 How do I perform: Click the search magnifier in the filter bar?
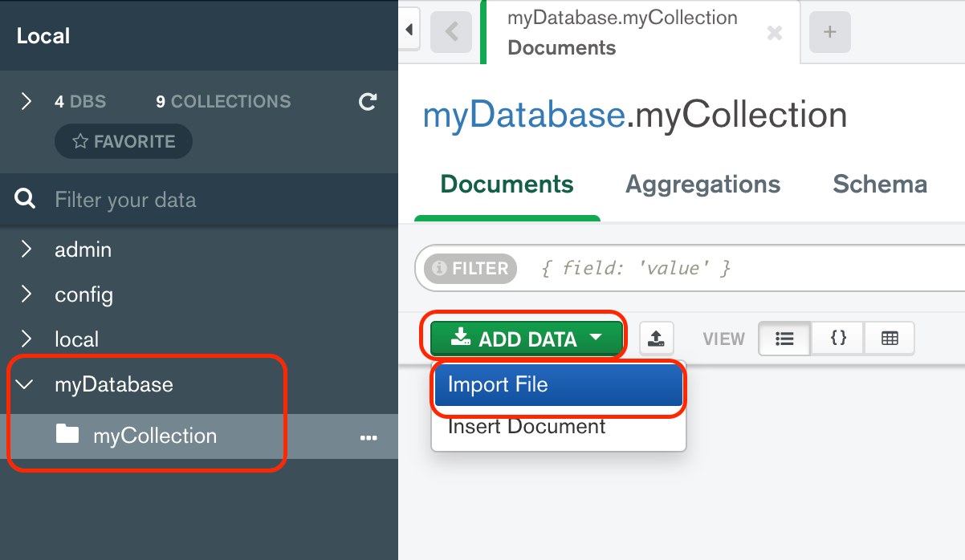(x=24, y=199)
